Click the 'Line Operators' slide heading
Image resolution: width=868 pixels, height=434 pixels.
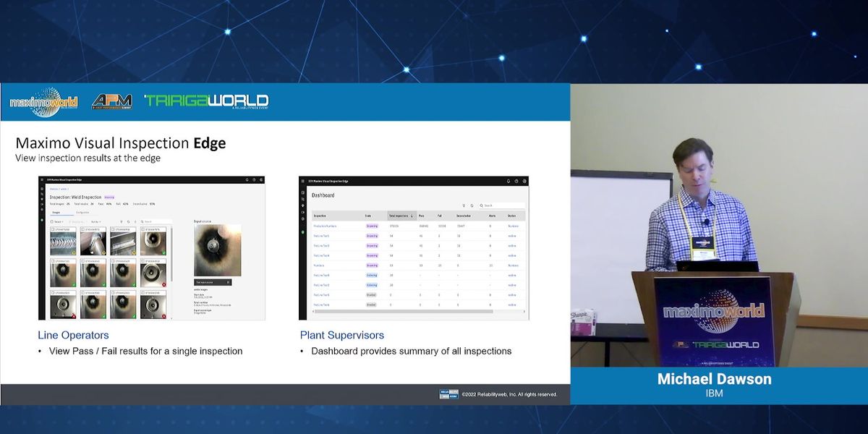(x=73, y=335)
